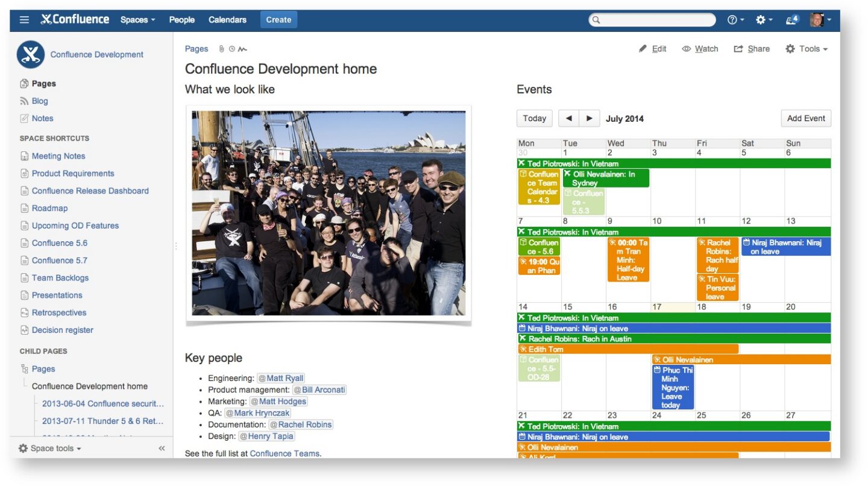Open the Retrospectives shortcut
This screenshot has width=868, height=486.
[59, 313]
